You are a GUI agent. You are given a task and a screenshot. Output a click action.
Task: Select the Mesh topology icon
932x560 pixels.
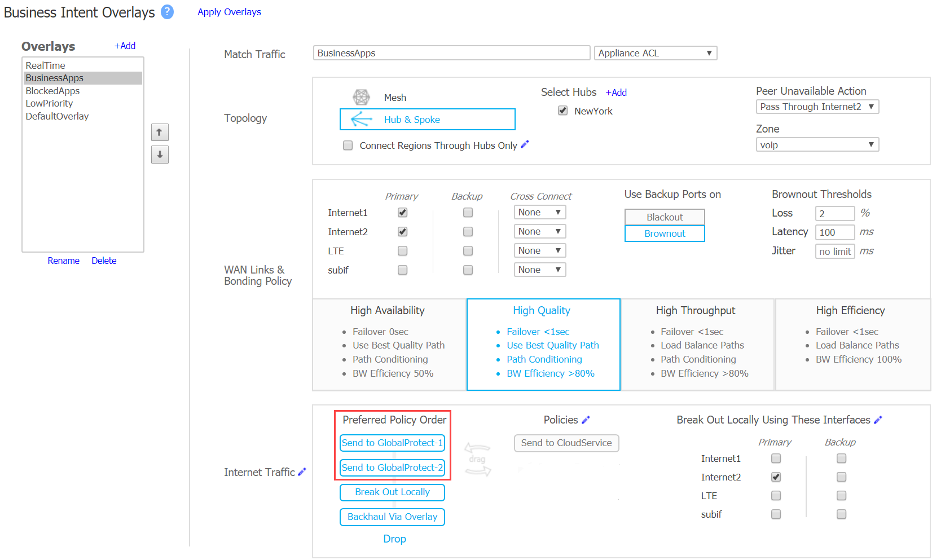coord(361,98)
